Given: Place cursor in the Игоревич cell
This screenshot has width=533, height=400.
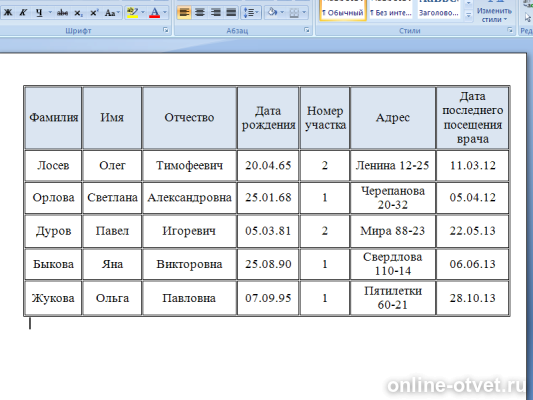Looking at the screenshot, I should (189, 231).
